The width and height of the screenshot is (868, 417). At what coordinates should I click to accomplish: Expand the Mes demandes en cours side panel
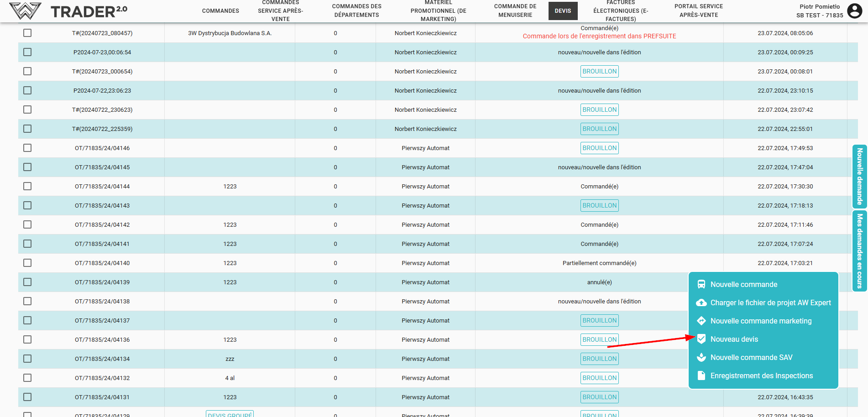point(859,250)
